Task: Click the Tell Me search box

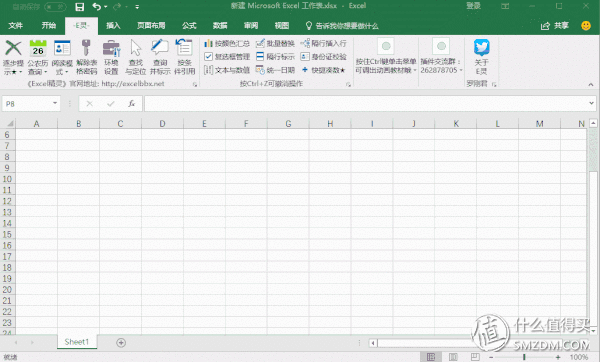Action: [342, 26]
